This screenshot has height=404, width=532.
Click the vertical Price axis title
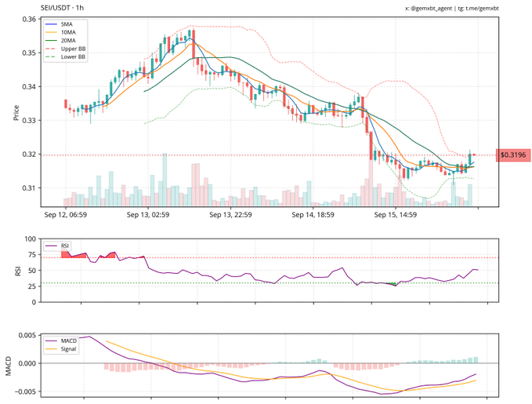click(x=15, y=112)
